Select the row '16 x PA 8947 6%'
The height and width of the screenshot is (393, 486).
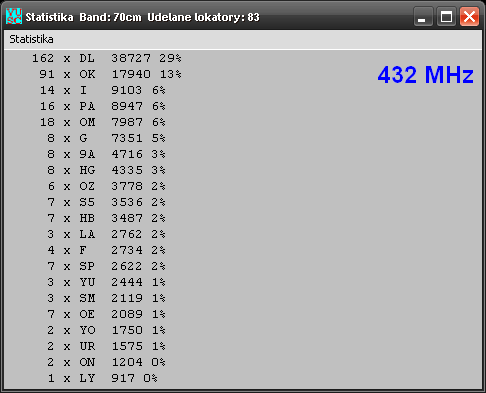(103, 106)
